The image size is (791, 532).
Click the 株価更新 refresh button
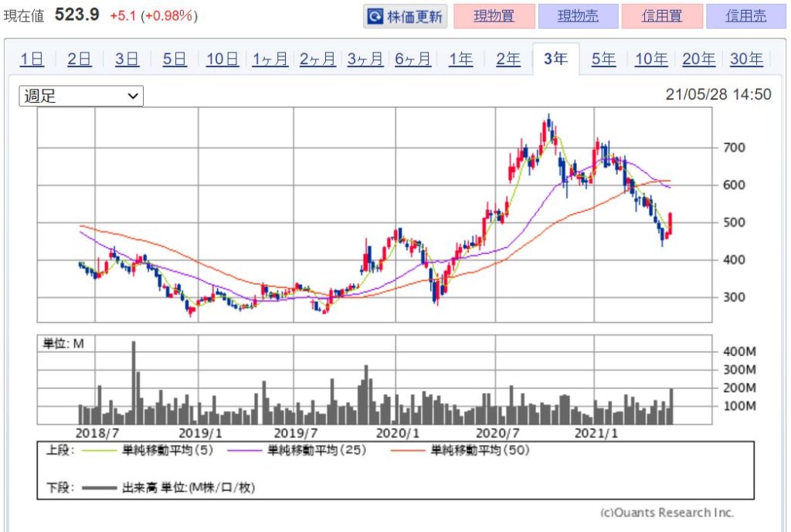(404, 16)
